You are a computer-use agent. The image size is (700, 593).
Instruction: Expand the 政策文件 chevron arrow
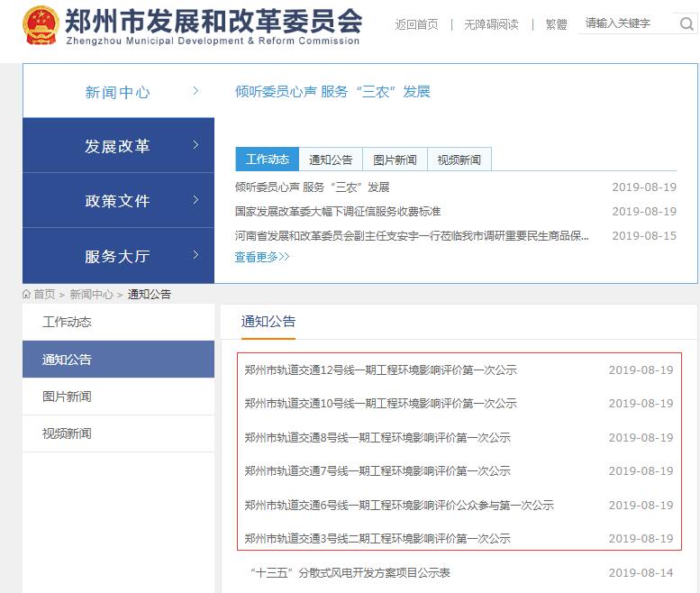pyautogui.click(x=195, y=200)
